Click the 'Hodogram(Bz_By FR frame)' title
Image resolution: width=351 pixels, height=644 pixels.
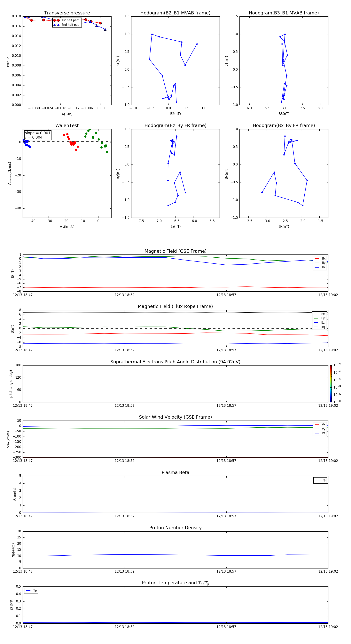[x=175, y=125]
